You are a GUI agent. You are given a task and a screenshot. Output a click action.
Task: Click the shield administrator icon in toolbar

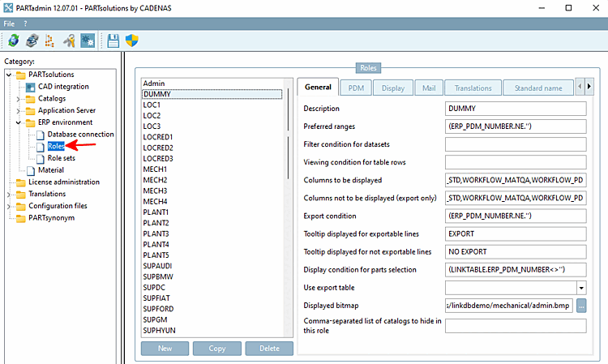pos(132,41)
